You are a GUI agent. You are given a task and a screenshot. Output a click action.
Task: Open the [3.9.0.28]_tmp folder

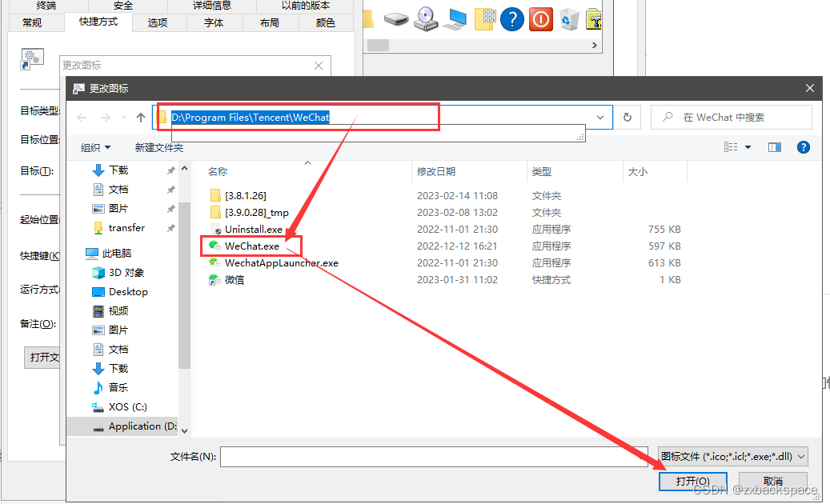point(257,213)
